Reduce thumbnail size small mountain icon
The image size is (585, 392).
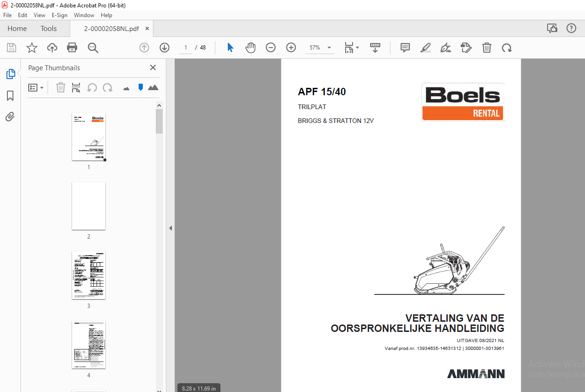(x=126, y=88)
